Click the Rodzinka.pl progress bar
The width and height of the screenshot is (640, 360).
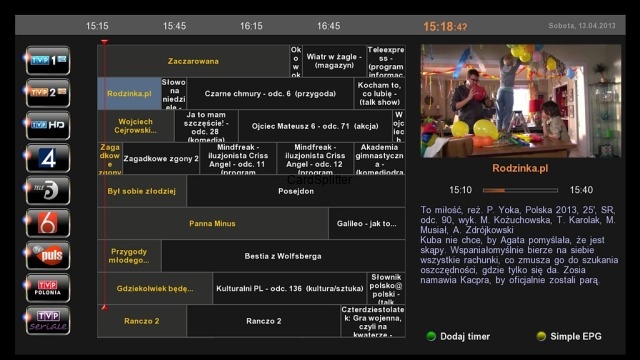pos(520,190)
